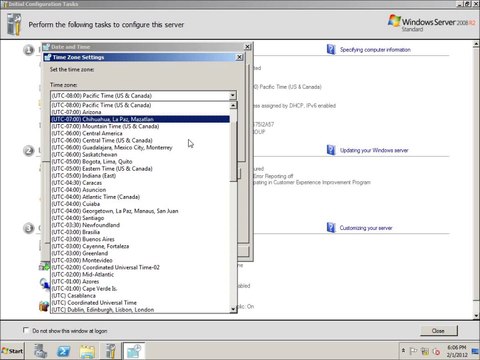Close the Time Zone Settings dialog
Screen dimensions: 480x360
click(239, 57)
